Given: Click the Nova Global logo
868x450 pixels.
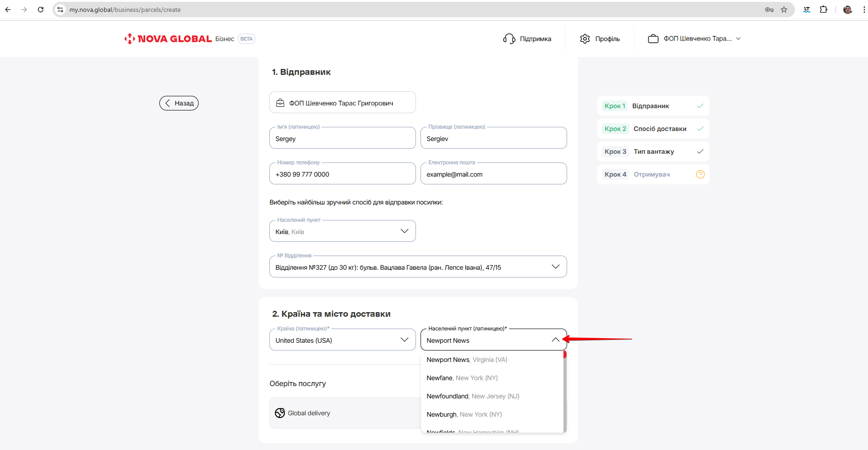Looking at the screenshot, I should [168, 39].
